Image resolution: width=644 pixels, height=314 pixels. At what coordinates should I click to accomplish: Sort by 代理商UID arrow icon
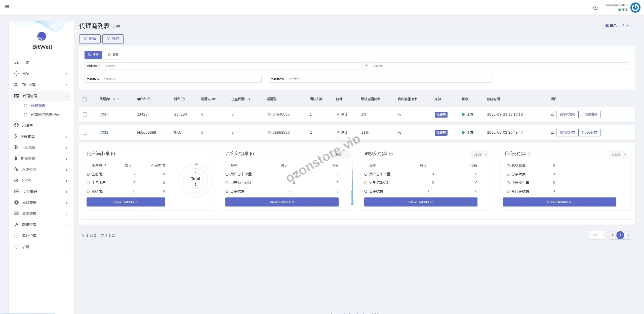pyautogui.click(x=118, y=99)
